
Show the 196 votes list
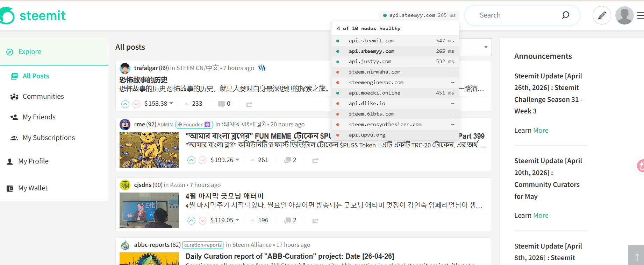click(259, 220)
